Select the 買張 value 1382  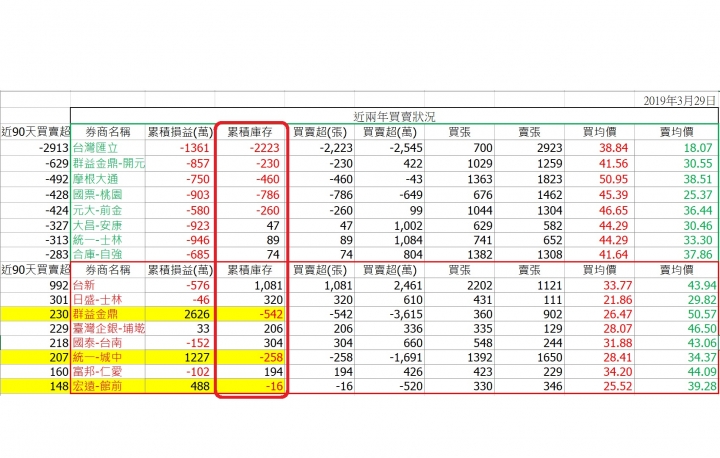coord(480,254)
